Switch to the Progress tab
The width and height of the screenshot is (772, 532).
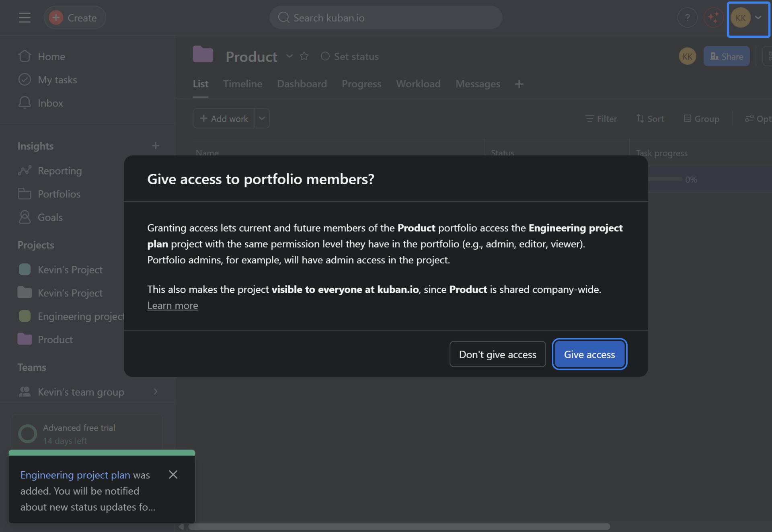coord(361,84)
